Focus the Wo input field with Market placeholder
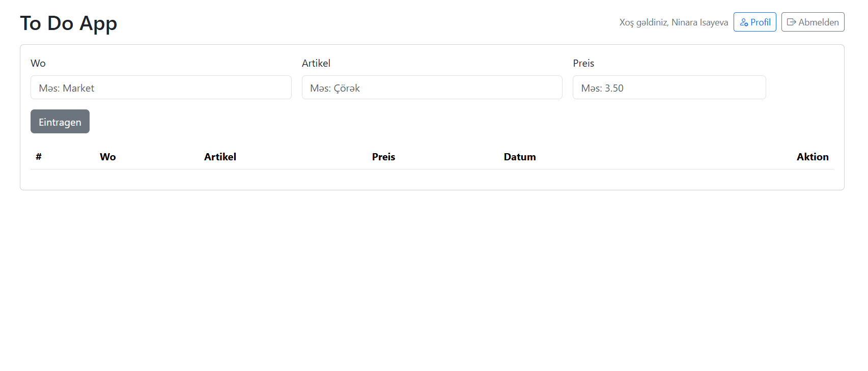This screenshot has width=868, height=371. pyautogui.click(x=161, y=88)
